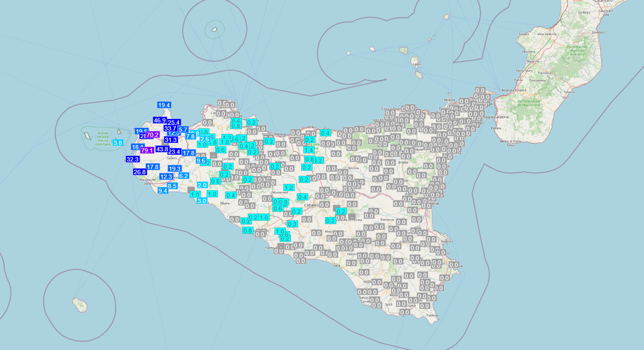Open the 2.6 station marker

[205, 139]
